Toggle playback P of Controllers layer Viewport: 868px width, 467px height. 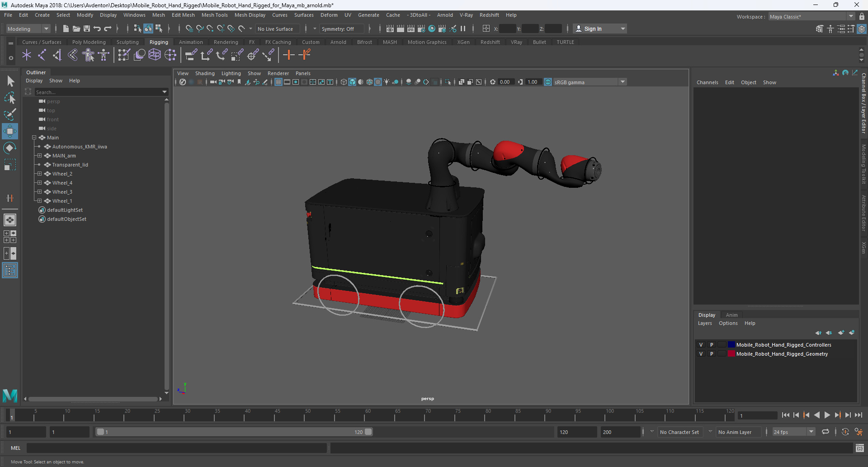coord(712,345)
